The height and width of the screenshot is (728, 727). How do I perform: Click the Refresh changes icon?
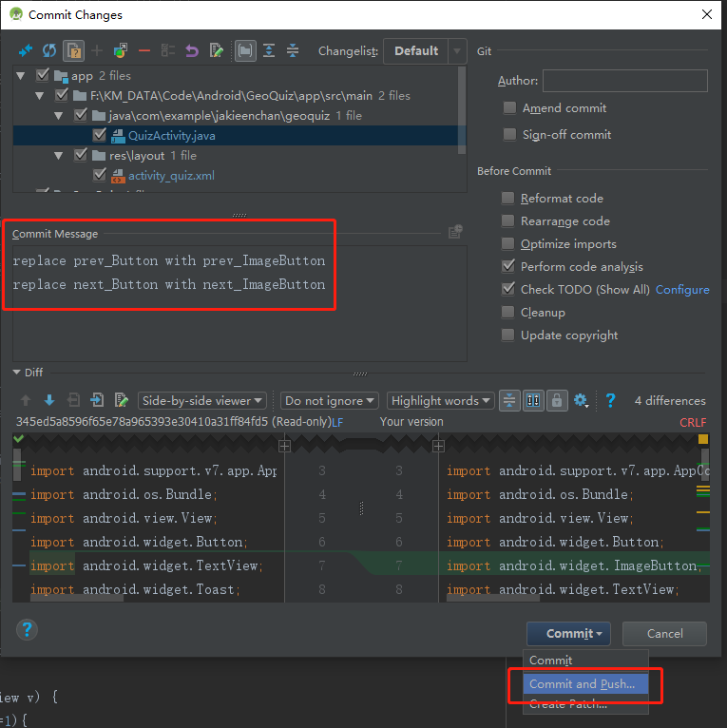point(49,50)
